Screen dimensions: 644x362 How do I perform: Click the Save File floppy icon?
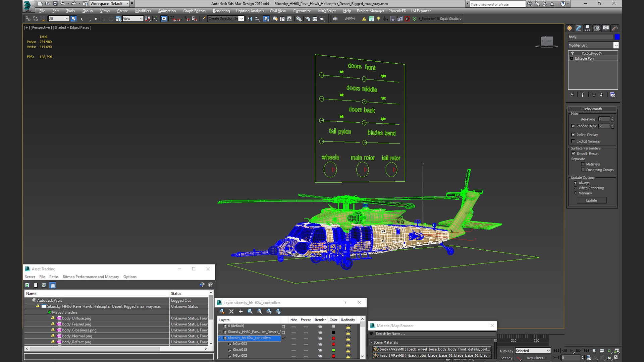coord(55,4)
